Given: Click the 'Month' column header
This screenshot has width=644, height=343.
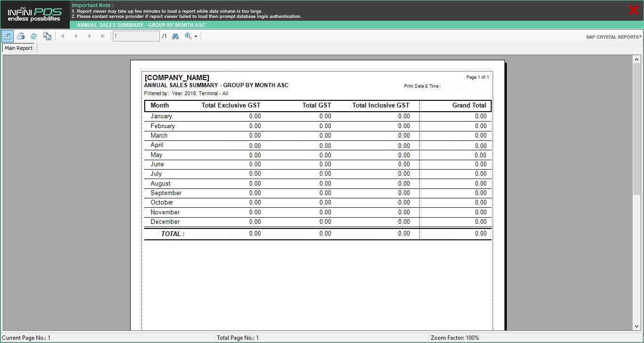Looking at the screenshot, I should (159, 105).
